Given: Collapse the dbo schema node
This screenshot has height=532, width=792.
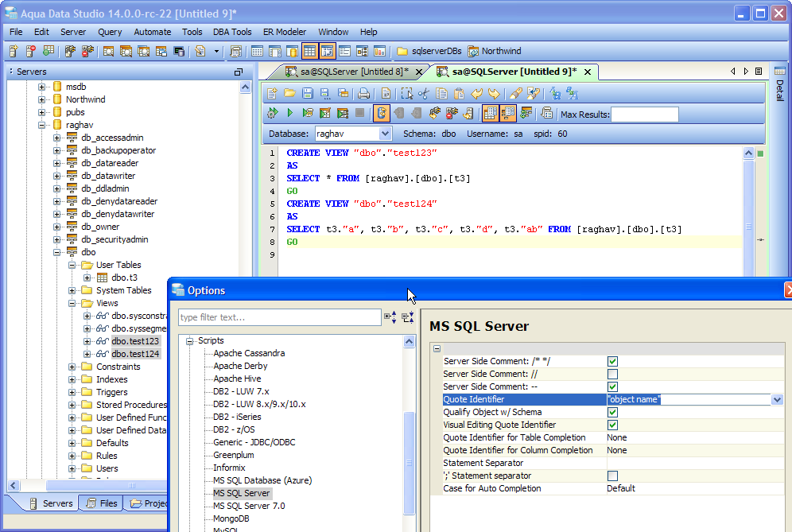Looking at the screenshot, I should [x=57, y=252].
